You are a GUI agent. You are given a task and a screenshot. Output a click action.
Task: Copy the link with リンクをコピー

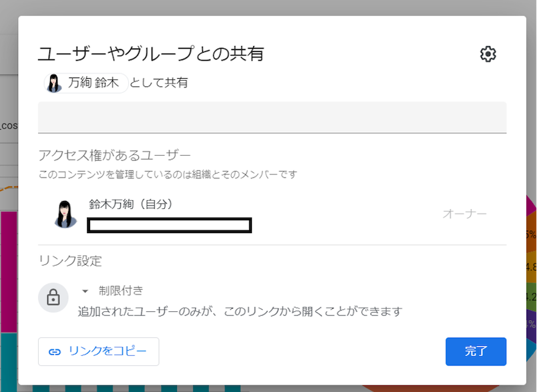coord(99,352)
